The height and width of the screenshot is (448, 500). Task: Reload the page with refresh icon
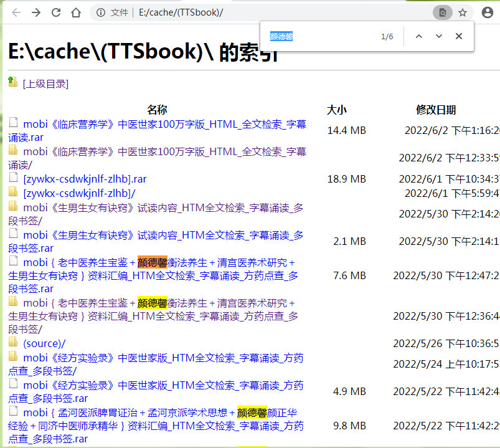coord(56,12)
